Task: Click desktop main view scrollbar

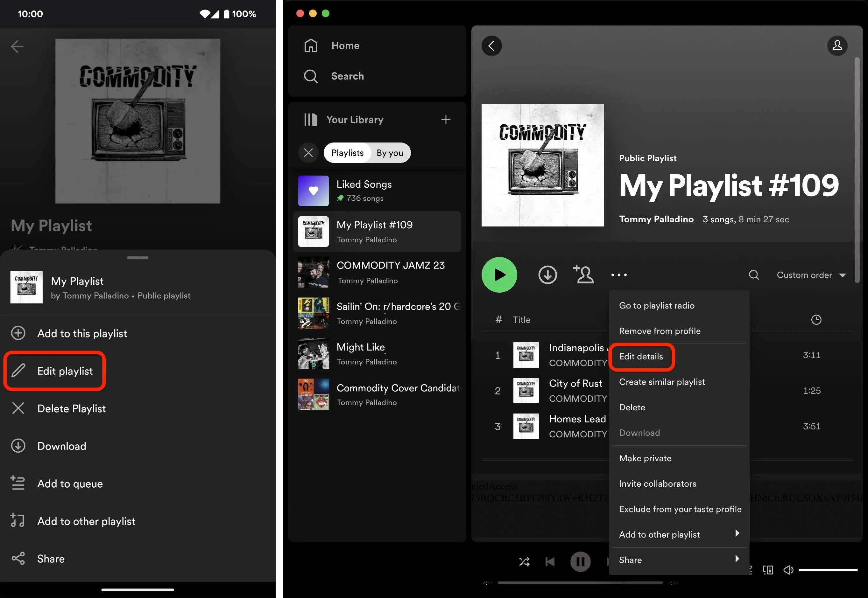Action: tap(857, 170)
